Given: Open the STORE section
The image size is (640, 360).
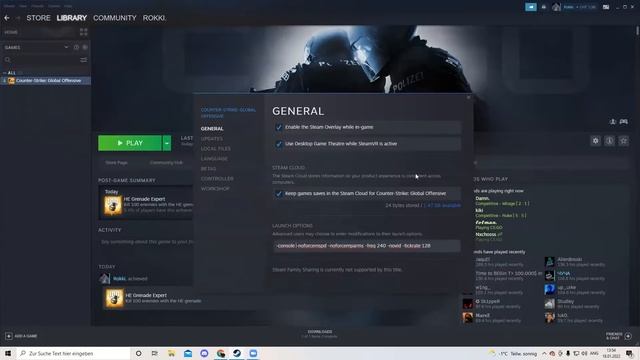Looking at the screenshot, I should coord(38,18).
